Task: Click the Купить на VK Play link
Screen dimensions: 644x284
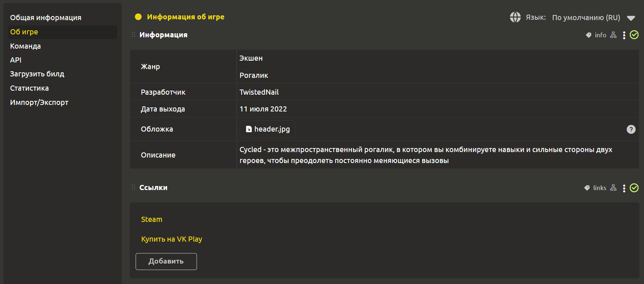Action: (x=171, y=239)
